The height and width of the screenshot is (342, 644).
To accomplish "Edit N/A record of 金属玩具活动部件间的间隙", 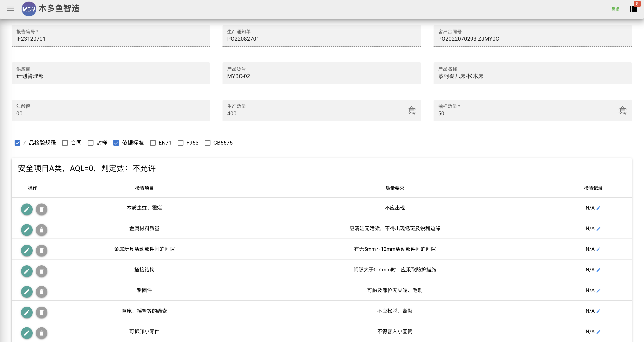I will (x=598, y=249).
